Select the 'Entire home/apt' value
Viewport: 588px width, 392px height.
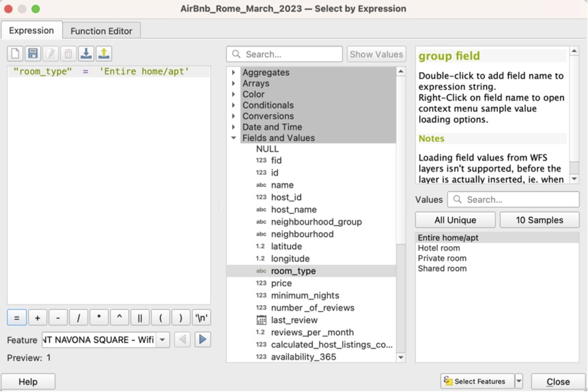(x=497, y=238)
